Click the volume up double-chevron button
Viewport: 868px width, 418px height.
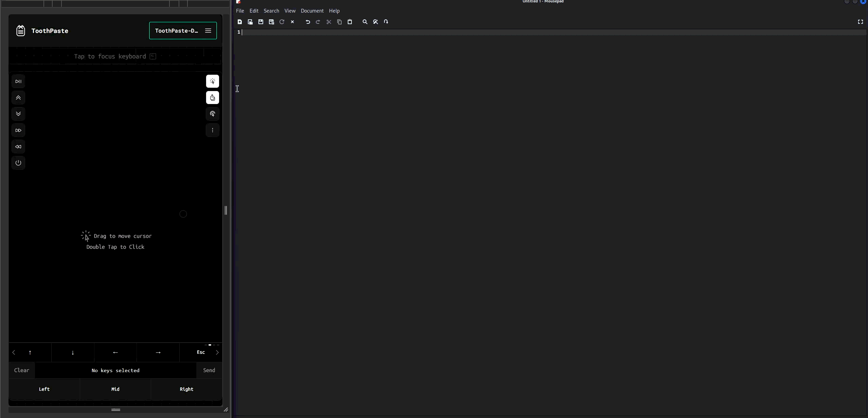coord(18,98)
